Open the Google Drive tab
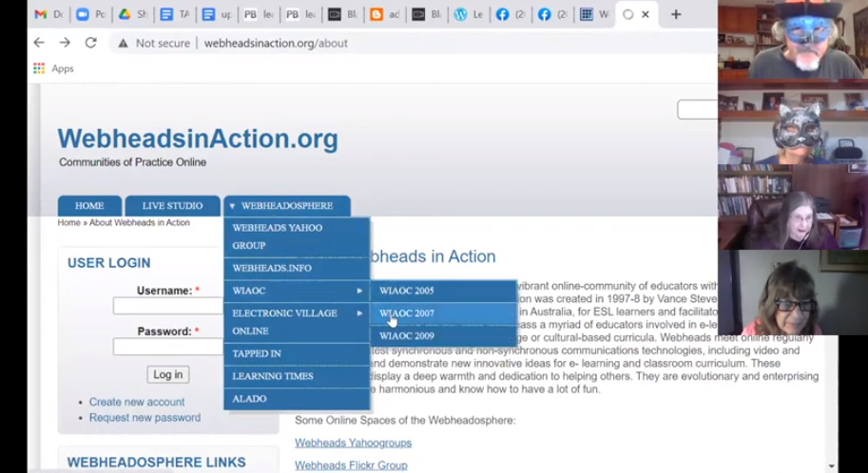 click(131, 14)
